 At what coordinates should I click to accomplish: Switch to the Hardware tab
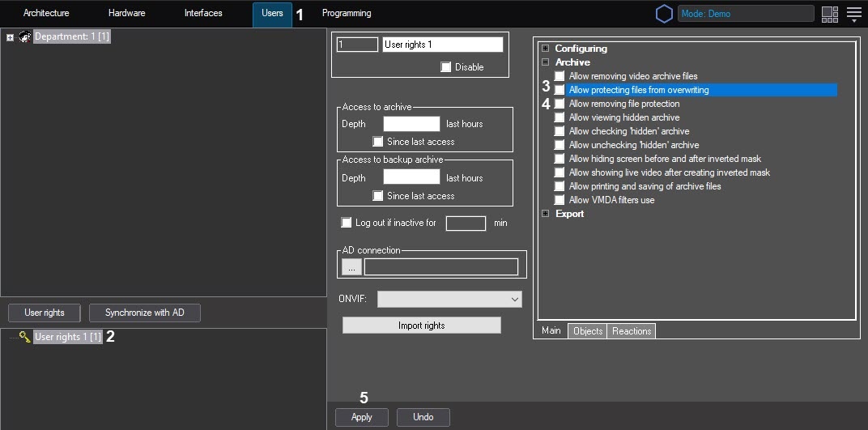[126, 14]
